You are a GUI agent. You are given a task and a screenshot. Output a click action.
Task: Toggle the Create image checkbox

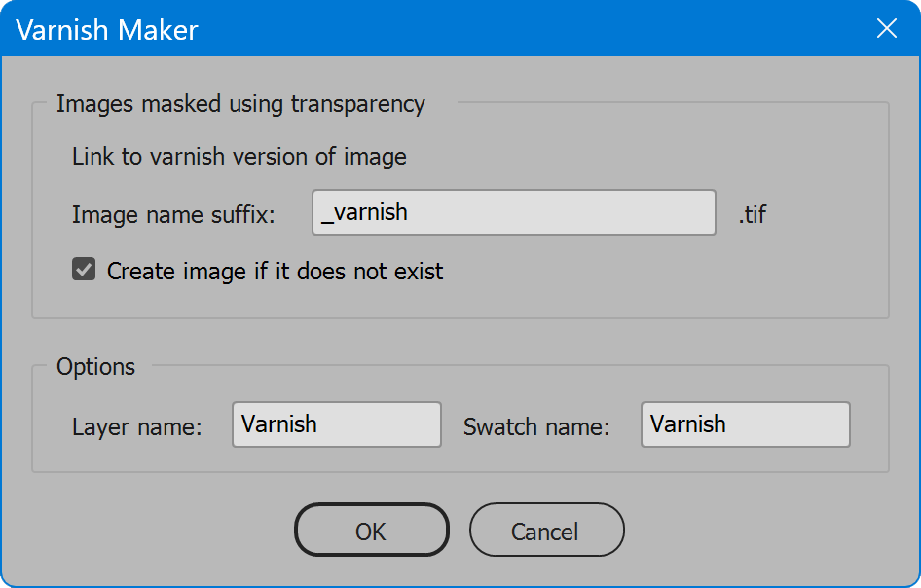[84, 270]
